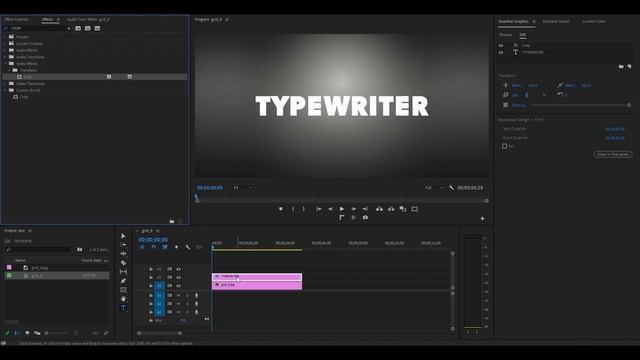Filter effects by YUV Effects icon
Image resolution: width=640 pixels, height=360 pixels.
97,28
